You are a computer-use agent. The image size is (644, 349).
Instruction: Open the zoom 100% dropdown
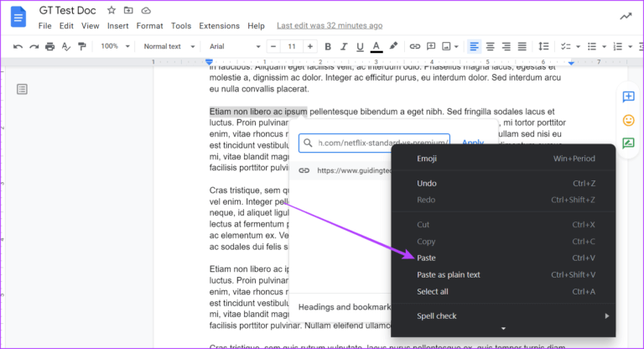(114, 46)
